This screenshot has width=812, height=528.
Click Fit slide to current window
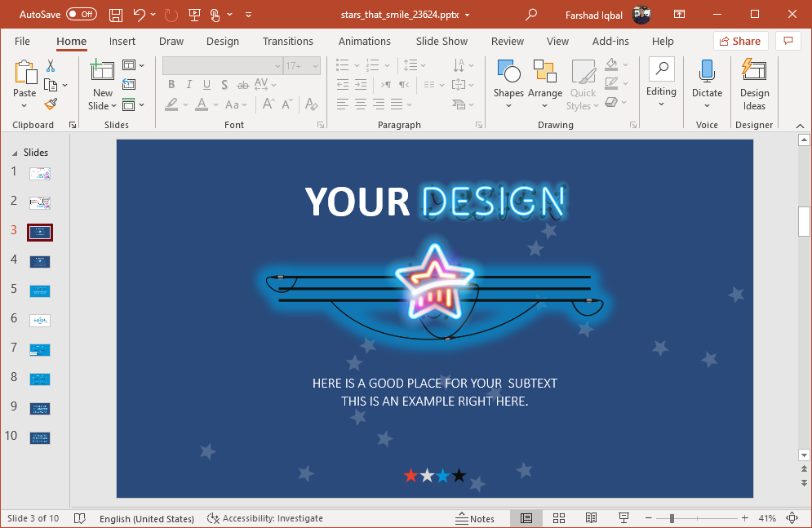pos(792,518)
